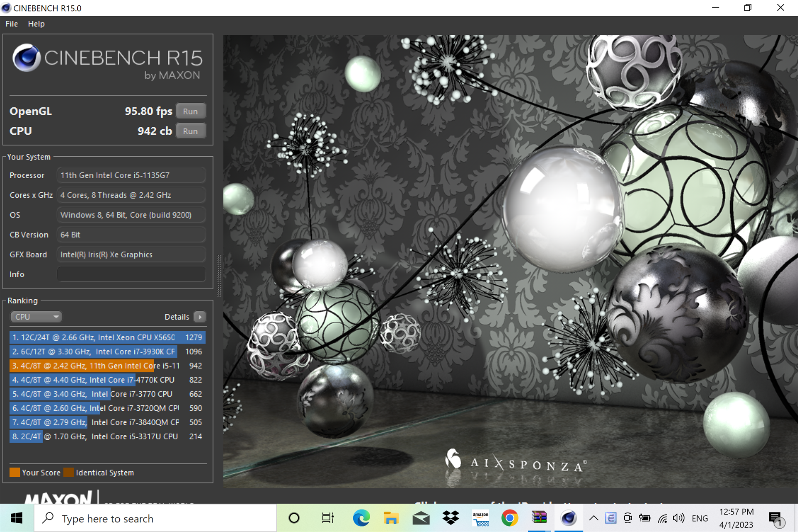Viewport: 798px width, 532px height.
Task: Select the Intel Xeon X5650 ranking row
Action: click(108, 337)
